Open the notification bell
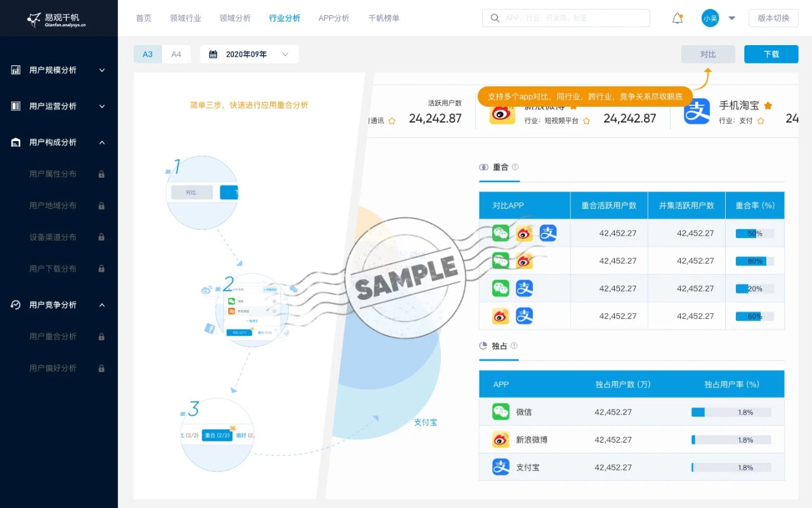Image resolution: width=812 pixels, height=508 pixels. 678,18
